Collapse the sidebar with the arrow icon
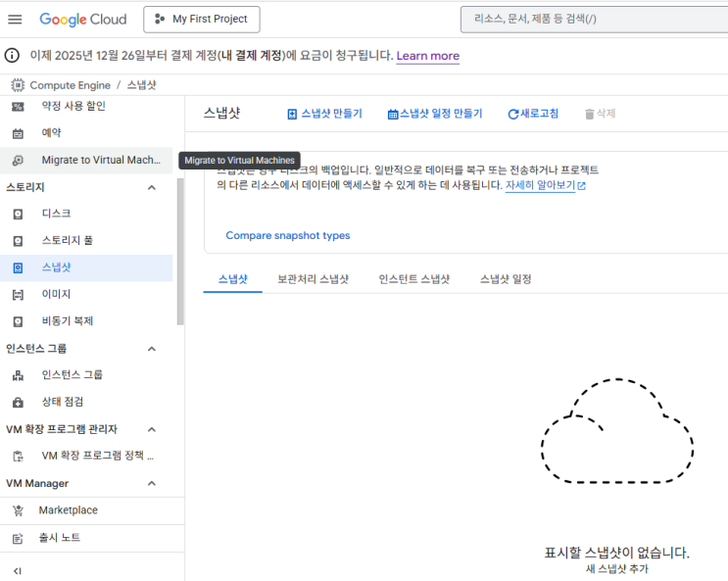 point(18,571)
